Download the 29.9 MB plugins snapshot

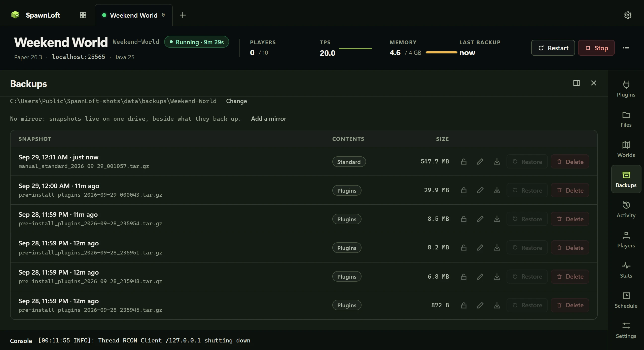point(497,190)
